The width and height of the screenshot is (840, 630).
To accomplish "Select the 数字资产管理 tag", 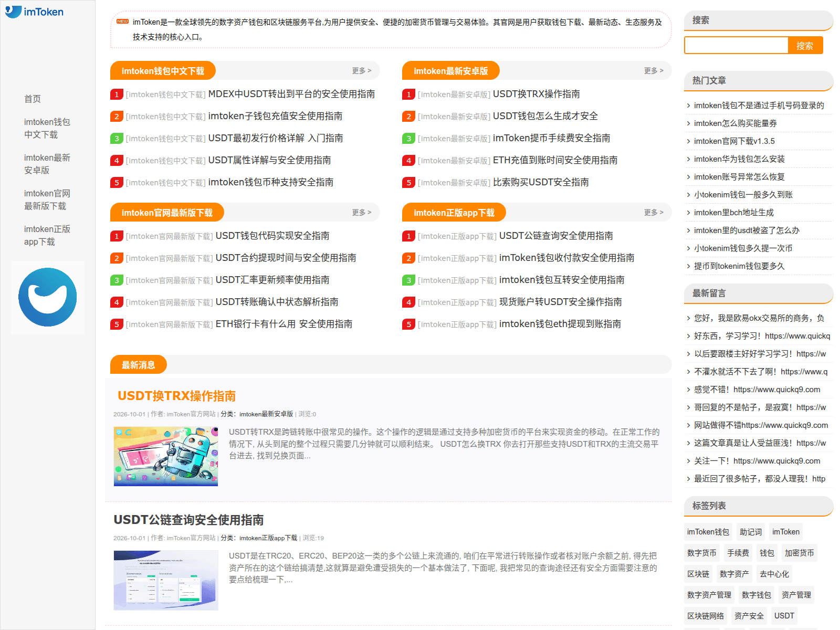I will pos(709,595).
